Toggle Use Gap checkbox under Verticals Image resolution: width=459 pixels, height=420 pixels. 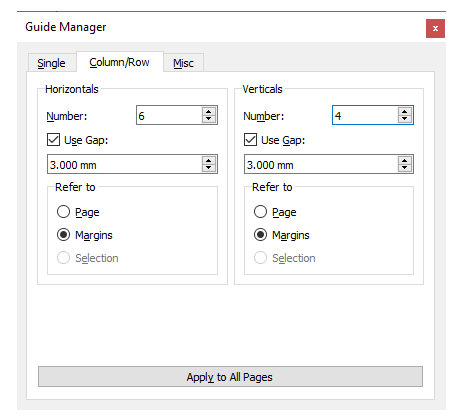click(250, 140)
